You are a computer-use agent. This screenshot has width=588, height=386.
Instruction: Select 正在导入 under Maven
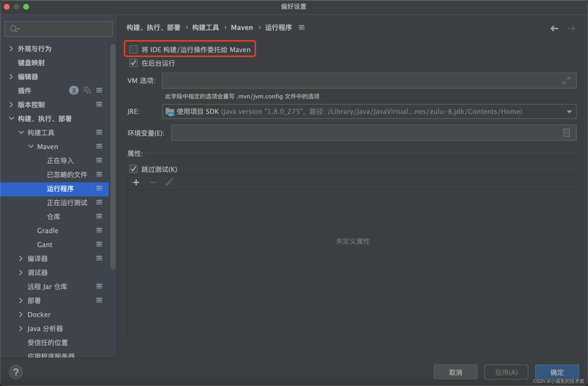tap(60, 160)
